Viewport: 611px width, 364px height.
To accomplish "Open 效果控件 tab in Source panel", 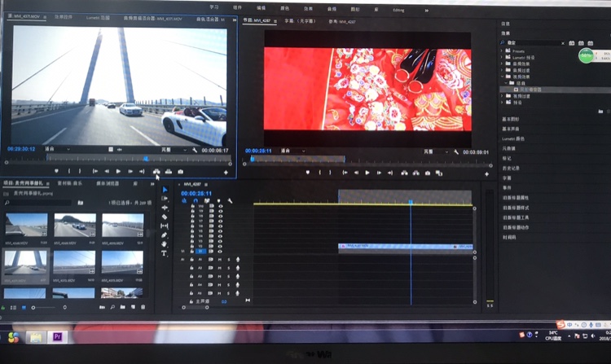I will [x=63, y=17].
